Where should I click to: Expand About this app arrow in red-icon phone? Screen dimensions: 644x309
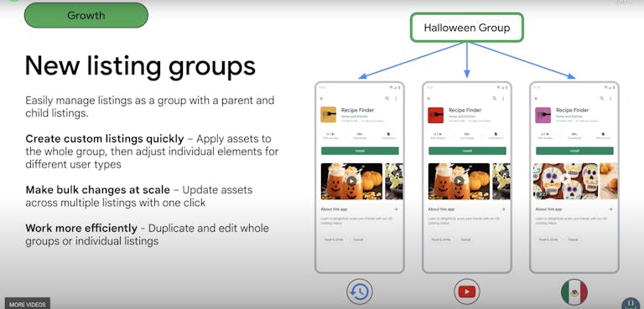503,209
